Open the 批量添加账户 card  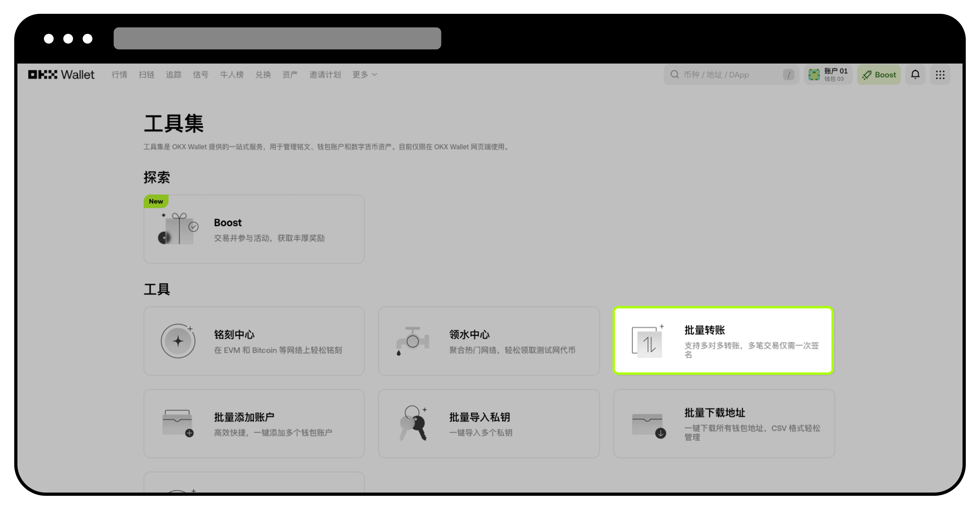click(x=254, y=423)
